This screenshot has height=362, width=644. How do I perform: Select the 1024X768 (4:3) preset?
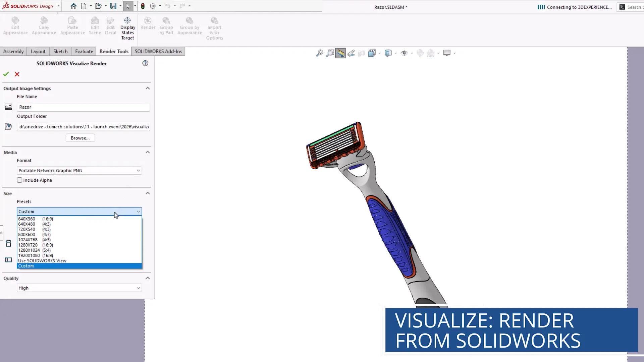pyautogui.click(x=79, y=240)
